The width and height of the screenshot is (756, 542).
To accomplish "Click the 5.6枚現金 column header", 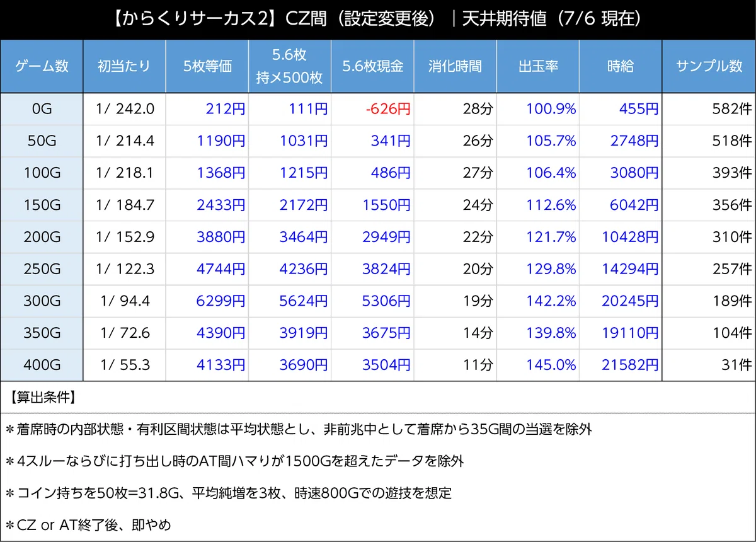I will [372, 66].
